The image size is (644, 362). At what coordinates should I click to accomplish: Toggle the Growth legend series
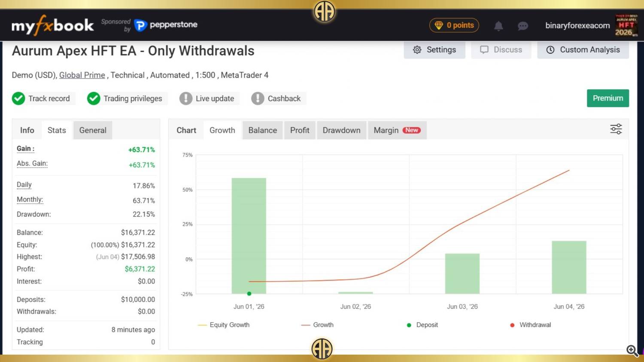click(x=318, y=325)
